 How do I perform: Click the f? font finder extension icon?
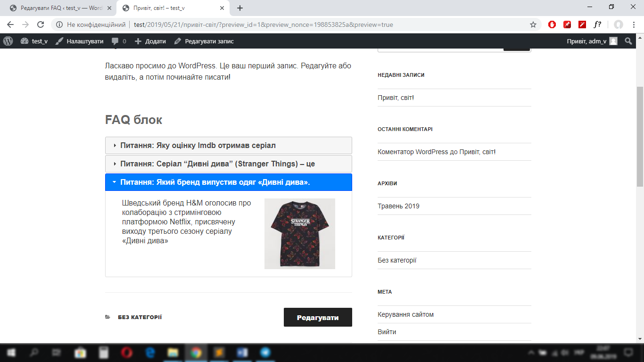[597, 25]
